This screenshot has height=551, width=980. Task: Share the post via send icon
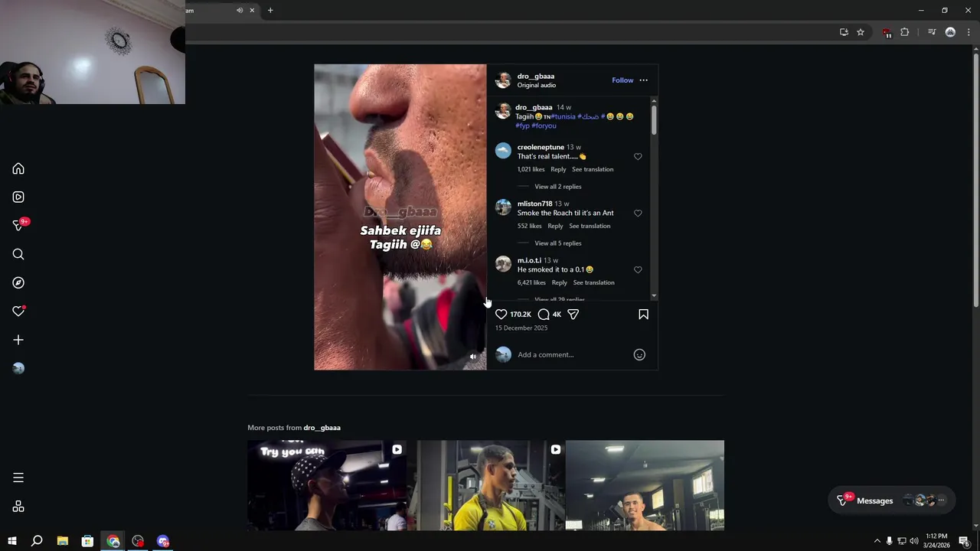click(573, 315)
